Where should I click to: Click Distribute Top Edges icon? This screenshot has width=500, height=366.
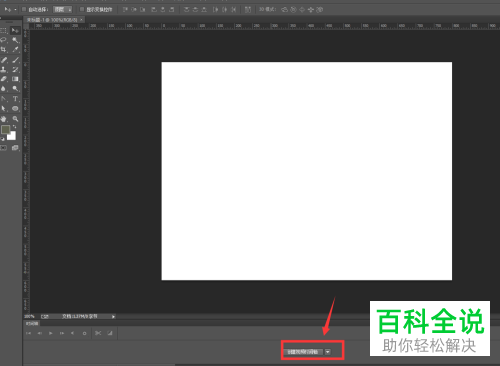coord(186,10)
